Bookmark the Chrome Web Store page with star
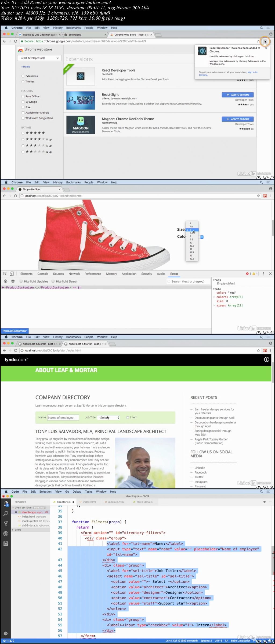This screenshot has height=644, width=275. [258, 41]
